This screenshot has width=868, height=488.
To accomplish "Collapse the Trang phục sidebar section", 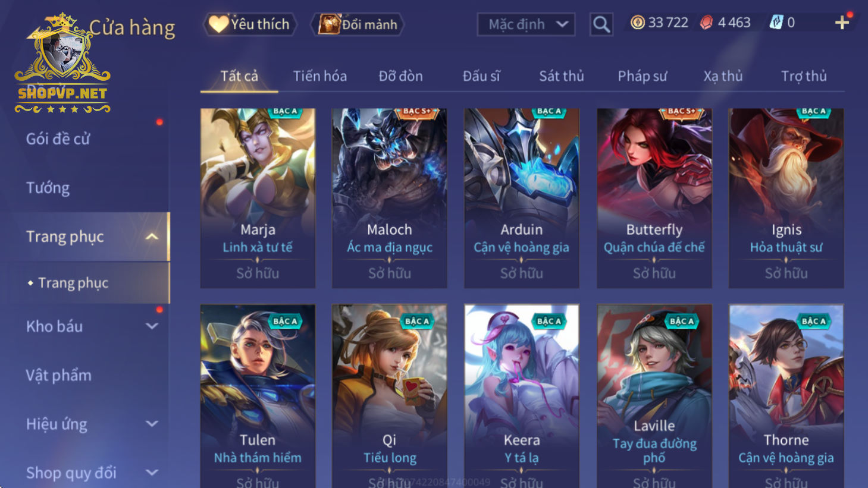I will [152, 237].
